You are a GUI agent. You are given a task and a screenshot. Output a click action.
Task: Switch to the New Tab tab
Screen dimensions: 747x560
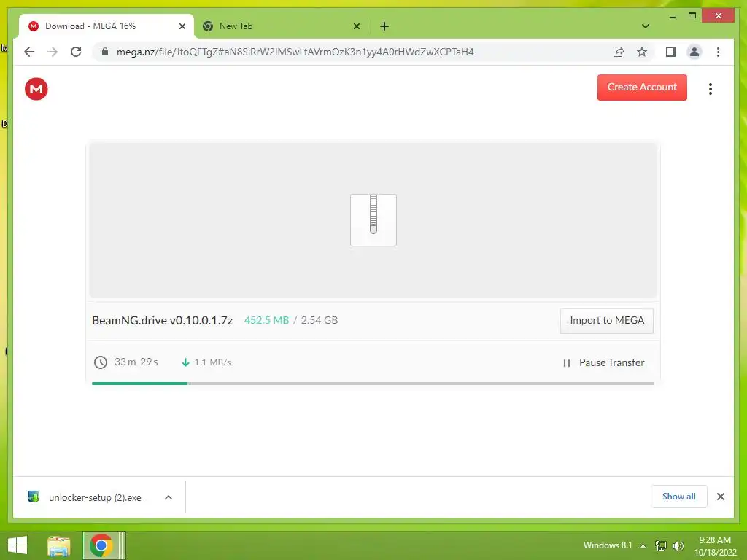pyautogui.click(x=281, y=26)
